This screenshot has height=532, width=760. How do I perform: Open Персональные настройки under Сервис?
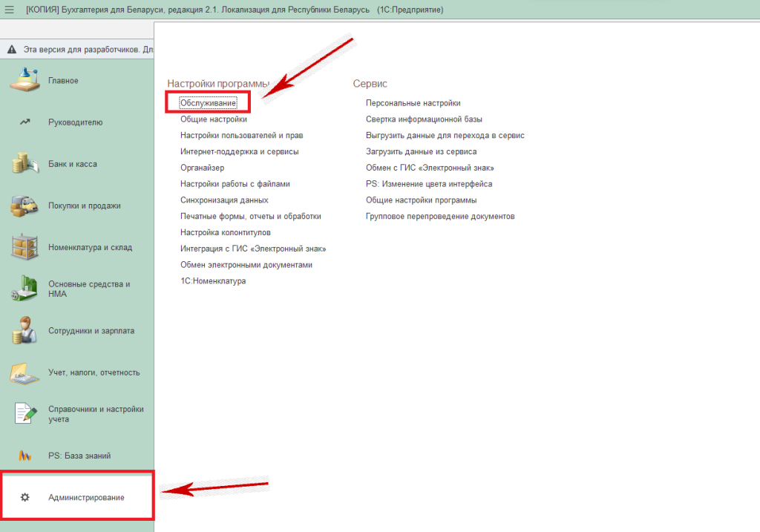tap(413, 103)
